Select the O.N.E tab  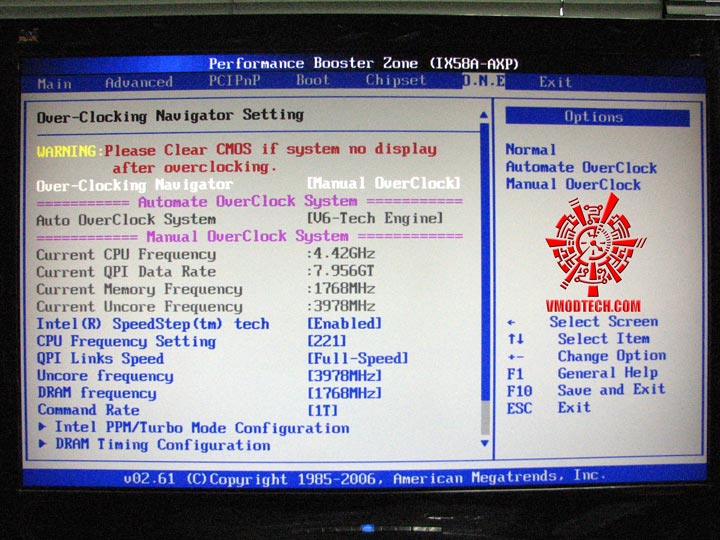coord(484,81)
